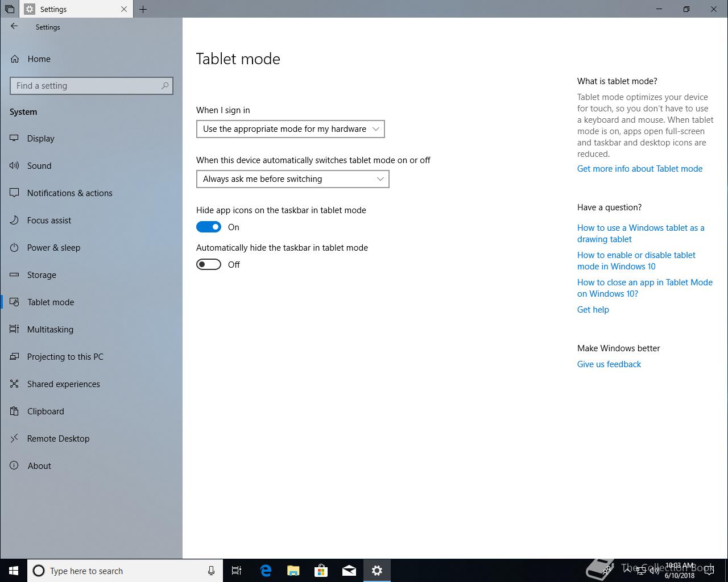
Task: Open the When I sign in dropdown
Action: click(291, 129)
